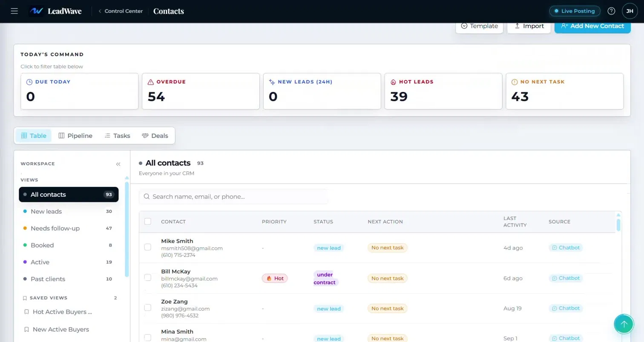Filter by the Due Today card

tap(80, 91)
